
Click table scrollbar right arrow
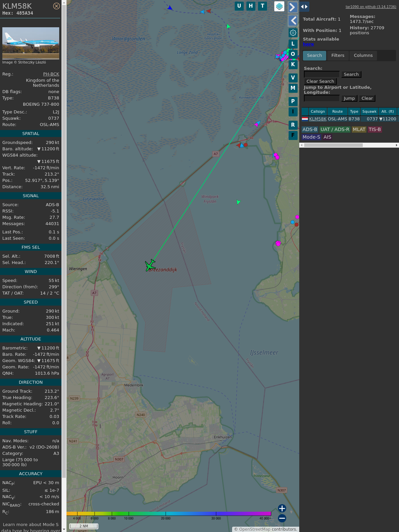(x=397, y=145)
